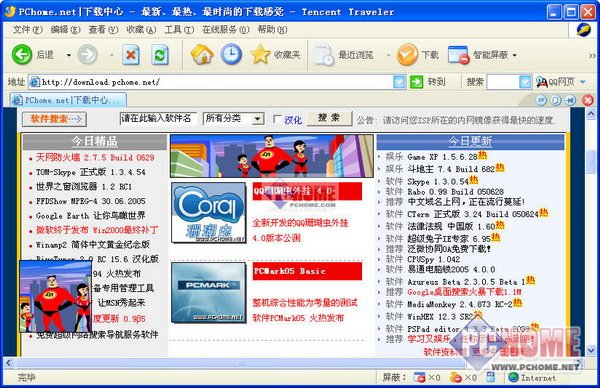Image resolution: width=600 pixels, height=388 pixels.
Task: Open the 收藏(A) menu
Action: pyautogui.click(x=141, y=29)
